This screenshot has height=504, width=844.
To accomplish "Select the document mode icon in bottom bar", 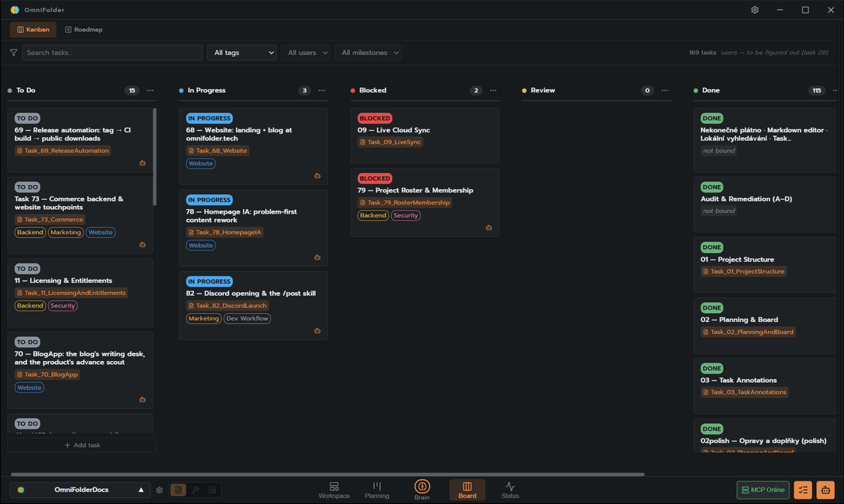I will (178, 490).
